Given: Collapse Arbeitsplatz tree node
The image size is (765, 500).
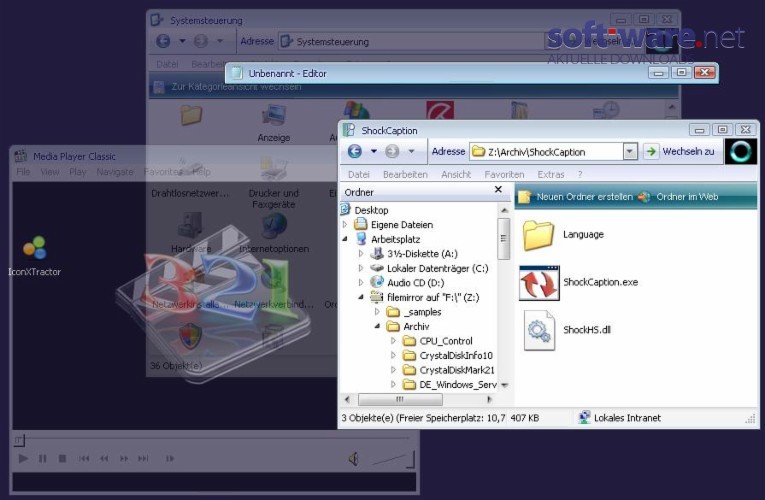Looking at the screenshot, I should 345,239.
